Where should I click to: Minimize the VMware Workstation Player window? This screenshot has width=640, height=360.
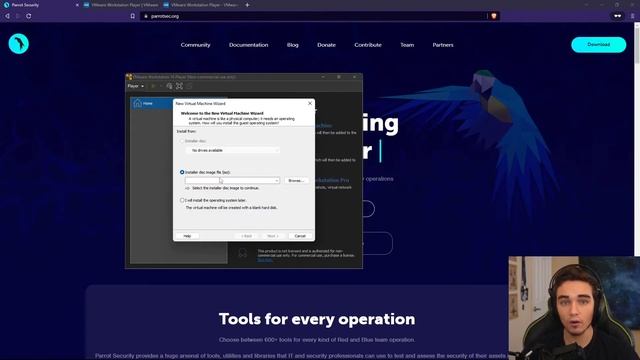(x=323, y=77)
